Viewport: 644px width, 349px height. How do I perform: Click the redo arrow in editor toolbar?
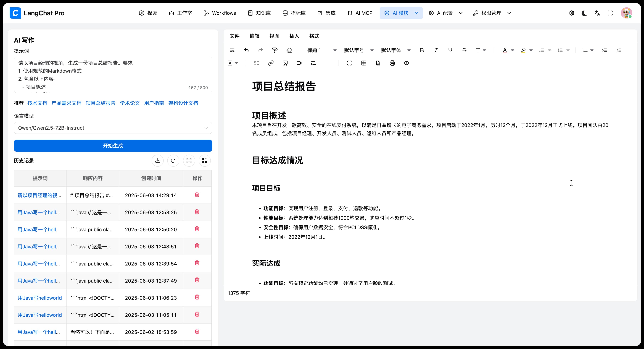[260, 50]
